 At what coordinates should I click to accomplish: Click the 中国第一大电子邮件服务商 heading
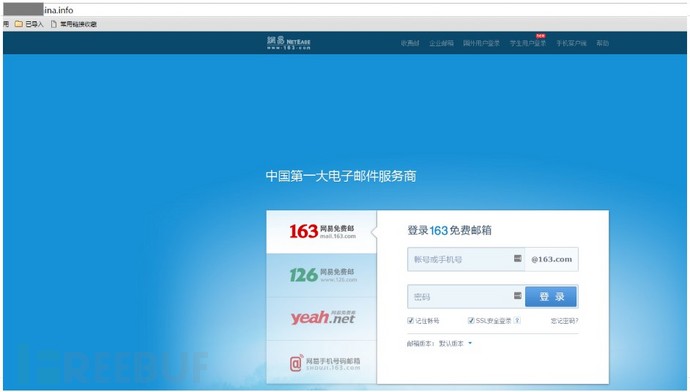pos(341,176)
